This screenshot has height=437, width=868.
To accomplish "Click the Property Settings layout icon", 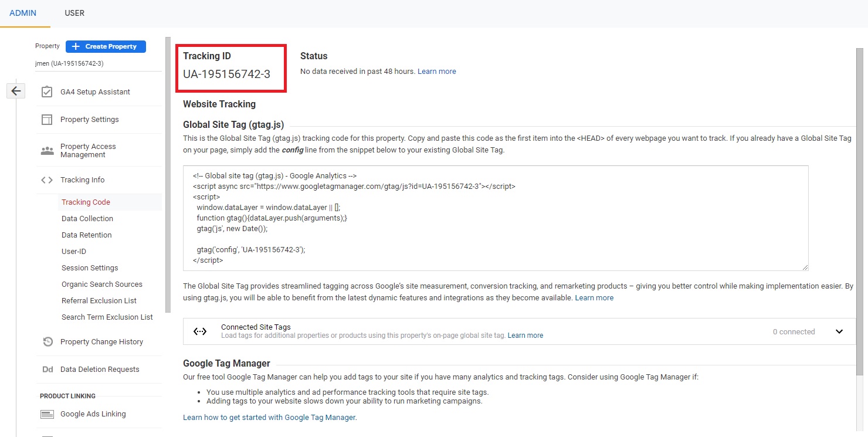I will coord(47,120).
